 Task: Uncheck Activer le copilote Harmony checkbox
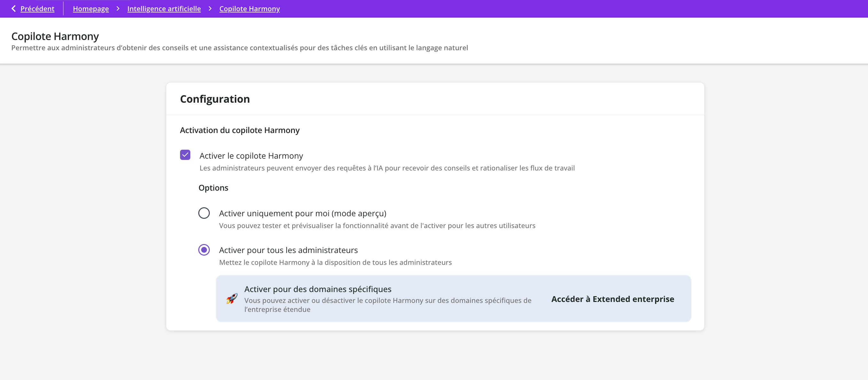[185, 155]
